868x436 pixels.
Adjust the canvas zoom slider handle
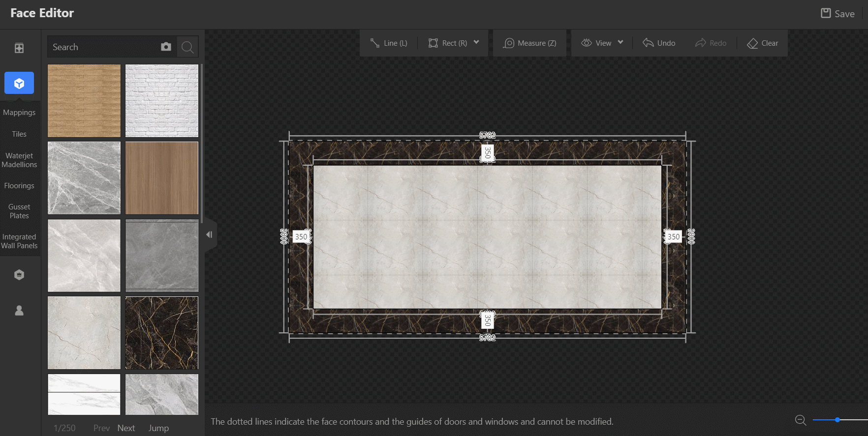tap(837, 420)
